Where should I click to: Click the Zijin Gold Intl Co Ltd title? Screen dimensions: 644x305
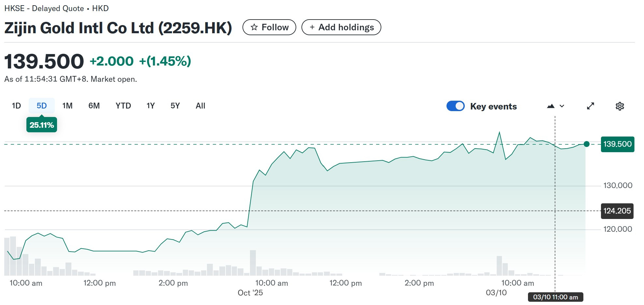118,28
